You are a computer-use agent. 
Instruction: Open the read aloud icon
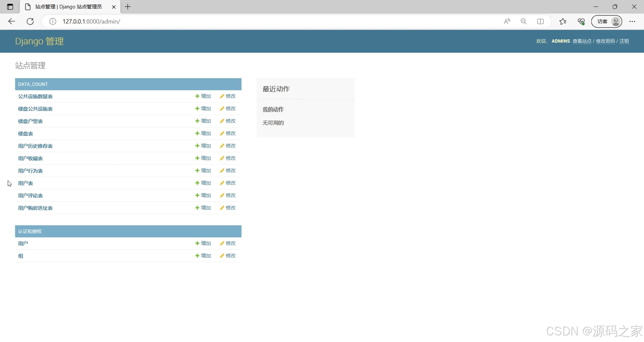(507, 21)
